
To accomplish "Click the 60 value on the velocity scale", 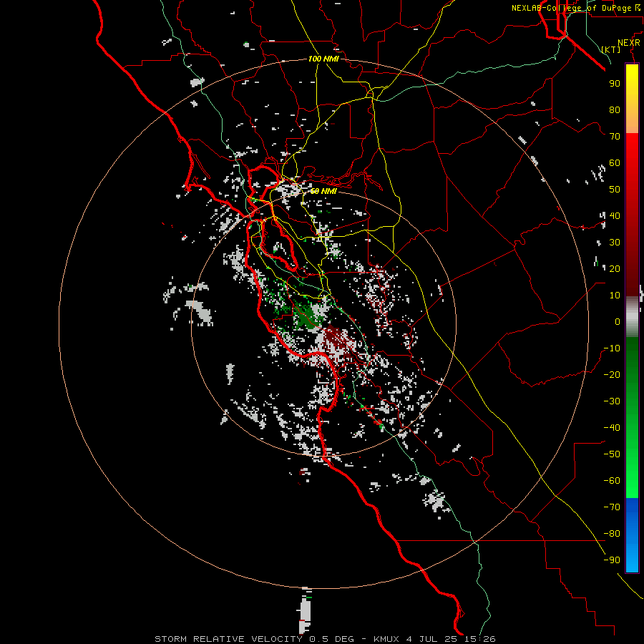I will click(x=615, y=162).
